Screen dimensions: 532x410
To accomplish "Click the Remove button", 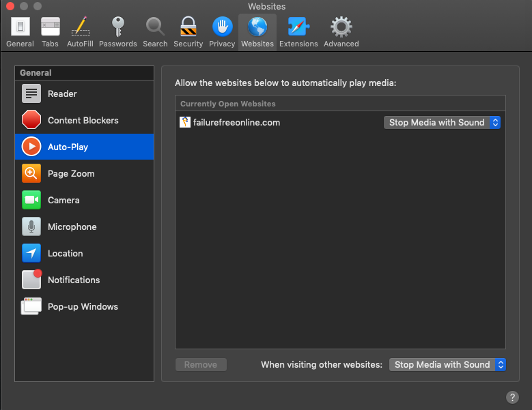I will point(201,364).
